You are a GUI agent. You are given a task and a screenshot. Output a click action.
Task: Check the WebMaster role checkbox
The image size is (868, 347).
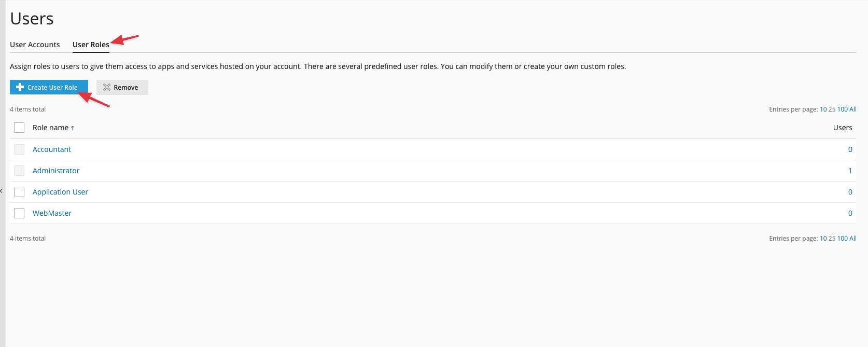(19, 213)
